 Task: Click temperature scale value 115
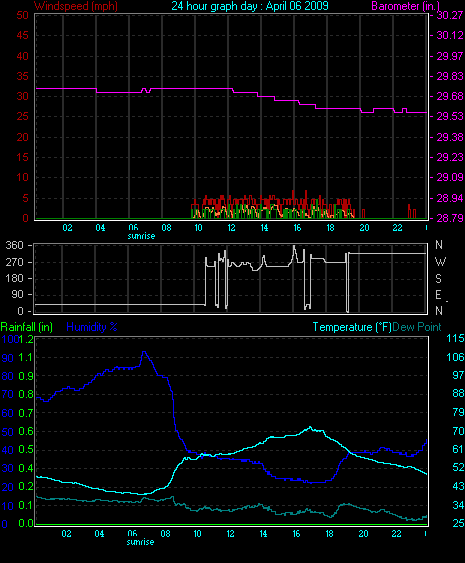coord(455,338)
